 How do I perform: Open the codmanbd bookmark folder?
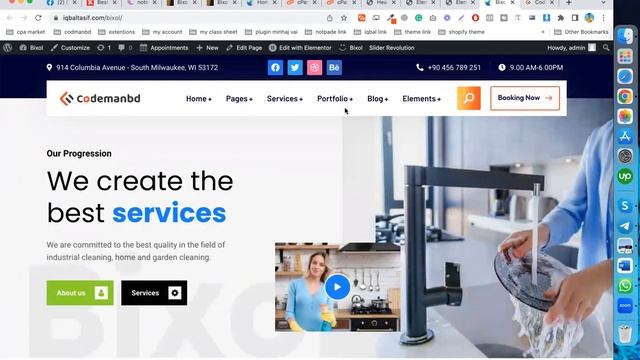pos(72,32)
